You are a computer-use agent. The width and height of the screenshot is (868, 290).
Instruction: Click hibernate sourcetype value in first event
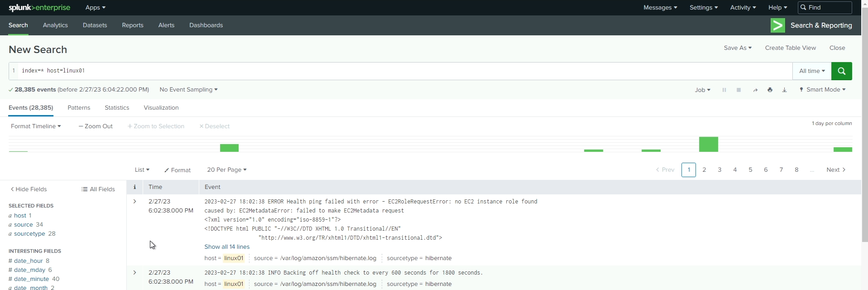click(438, 258)
